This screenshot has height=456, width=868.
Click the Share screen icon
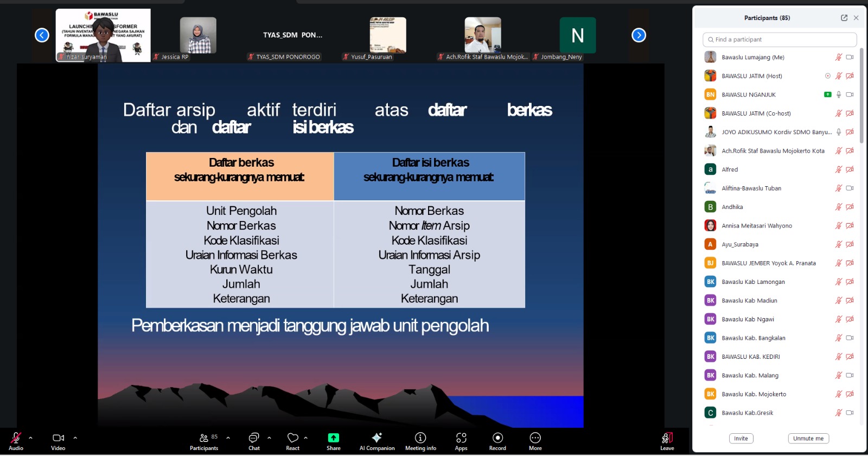pyautogui.click(x=334, y=439)
